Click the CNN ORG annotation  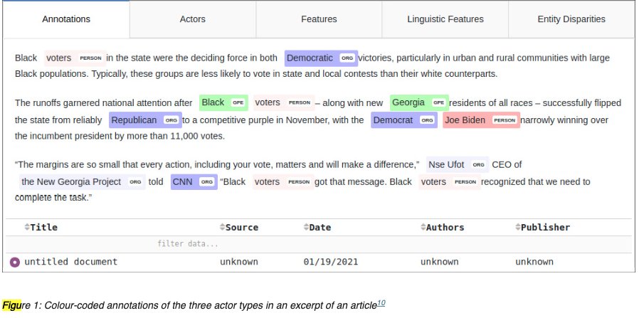(194, 181)
